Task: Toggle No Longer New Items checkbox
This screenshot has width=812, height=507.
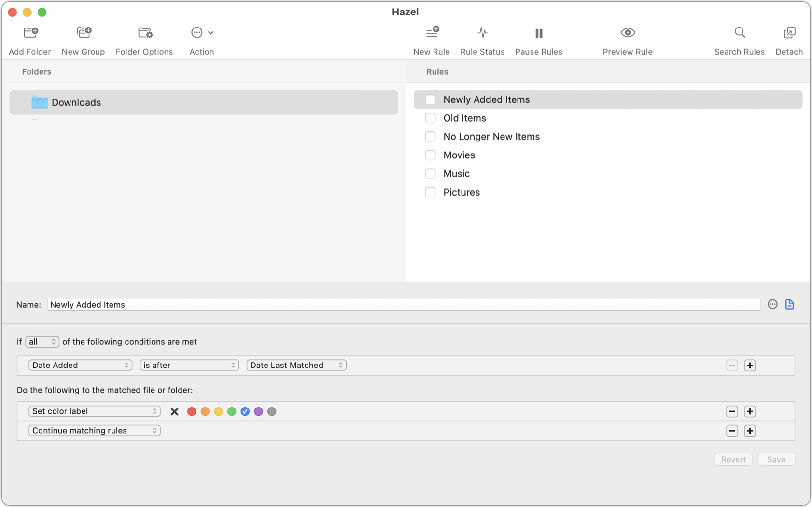Action: pos(430,137)
